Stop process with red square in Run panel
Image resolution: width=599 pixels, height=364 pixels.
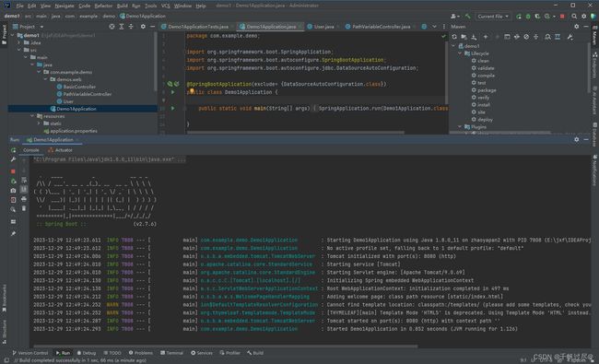coord(14,171)
